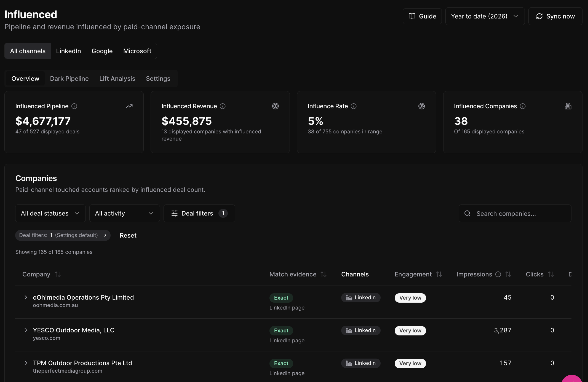Open the Settings tab
The height and width of the screenshot is (382, 588).
click(158, 79)
